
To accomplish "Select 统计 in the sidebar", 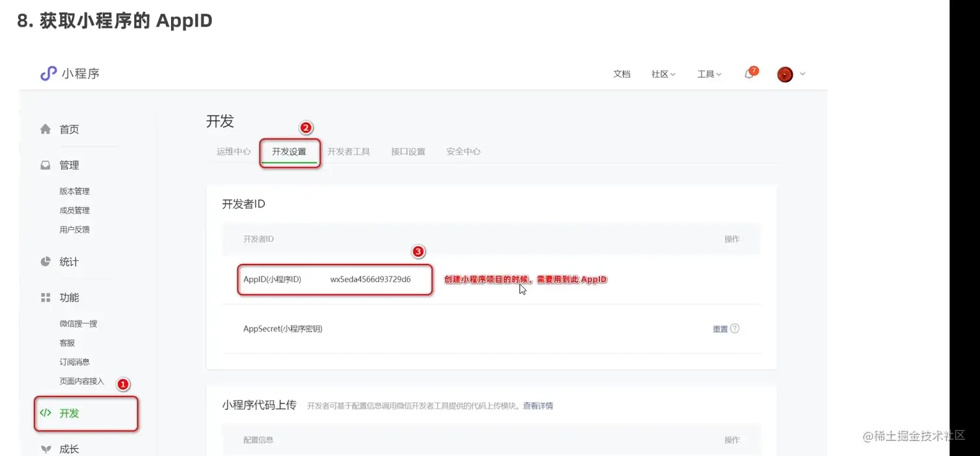I will coord(69,262).
